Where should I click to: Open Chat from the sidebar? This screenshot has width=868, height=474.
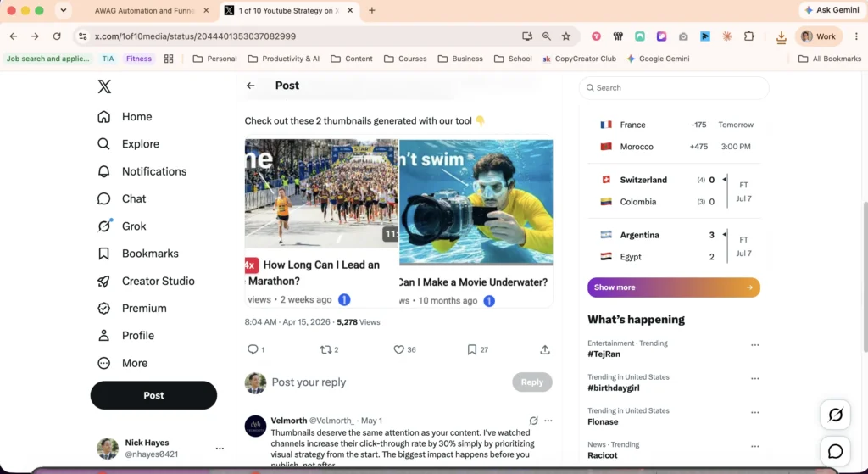(x=121, y=198)
